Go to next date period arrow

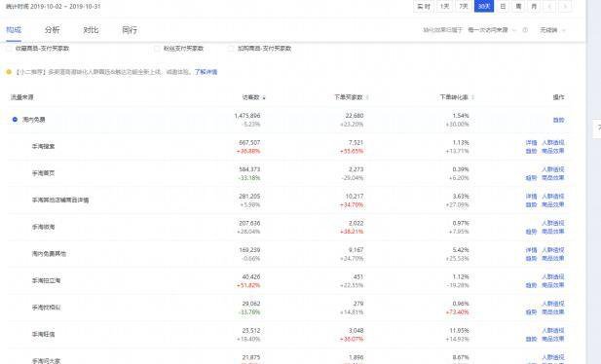565,6
